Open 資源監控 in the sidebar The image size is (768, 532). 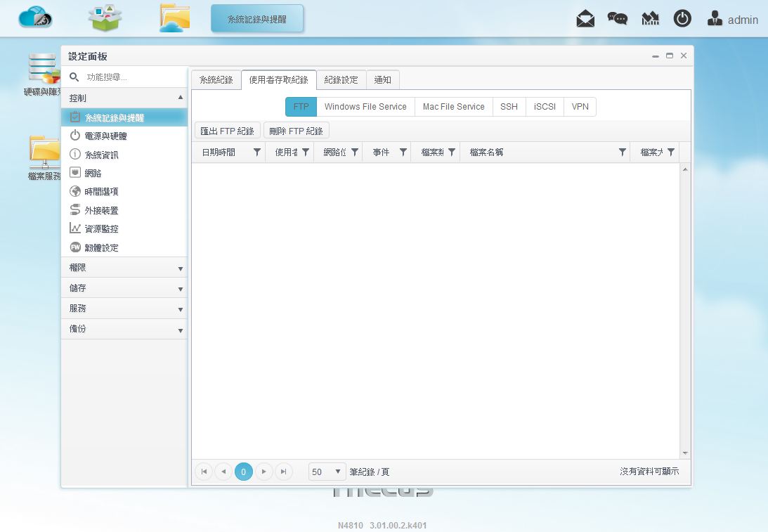124,229
